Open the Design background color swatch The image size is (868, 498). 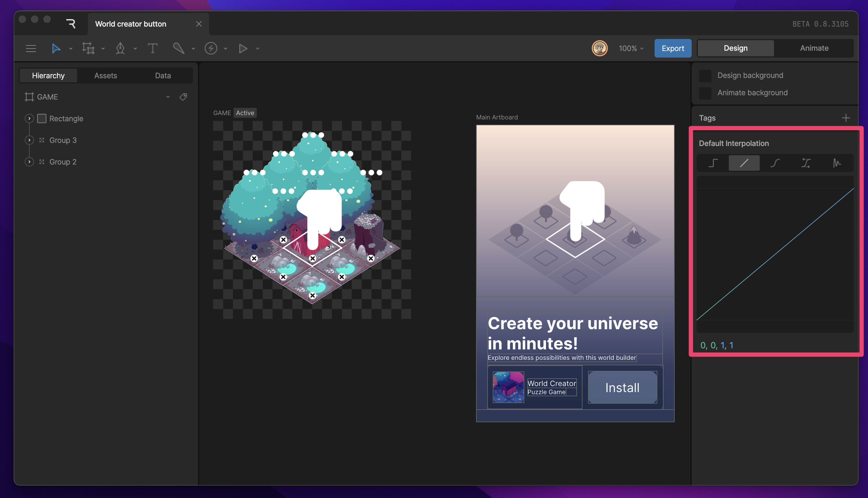pos(705,75)
